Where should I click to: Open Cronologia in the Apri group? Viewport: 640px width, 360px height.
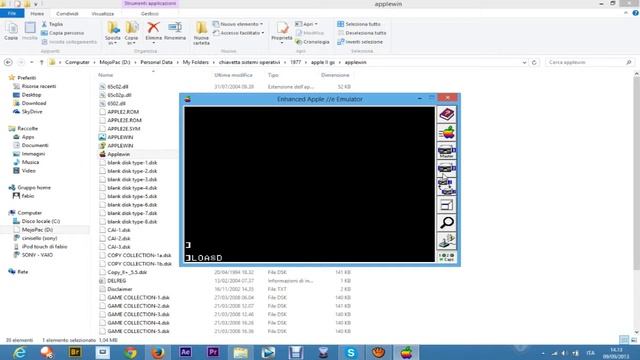[x=312, y=42]
